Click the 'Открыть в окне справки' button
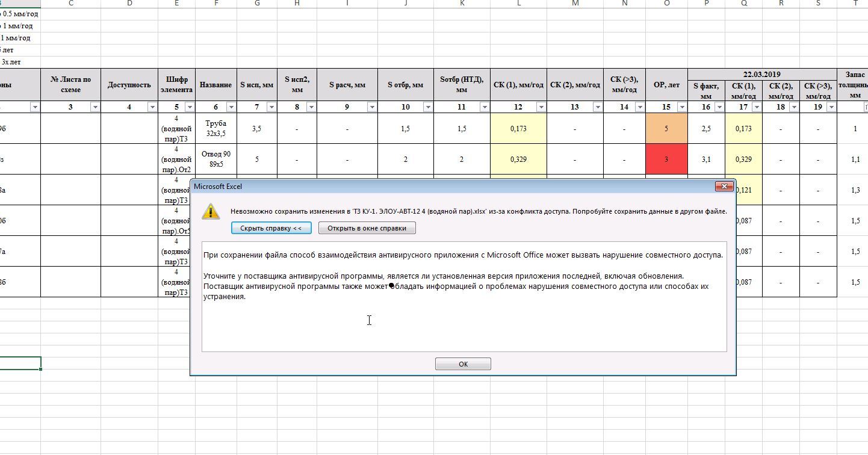The width and height of the screenshot is (868, 455). (367, 228)
